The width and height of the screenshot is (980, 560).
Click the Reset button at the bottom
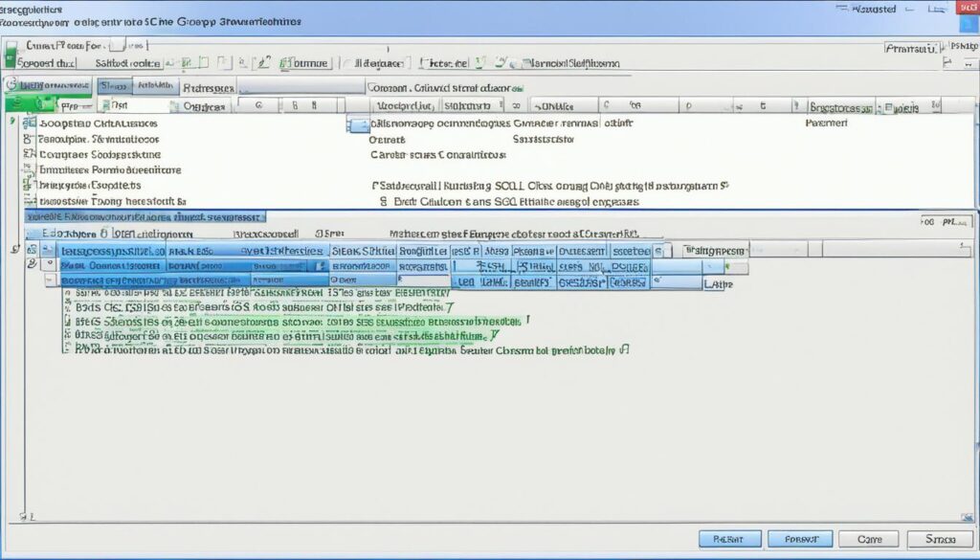point(730,538)
